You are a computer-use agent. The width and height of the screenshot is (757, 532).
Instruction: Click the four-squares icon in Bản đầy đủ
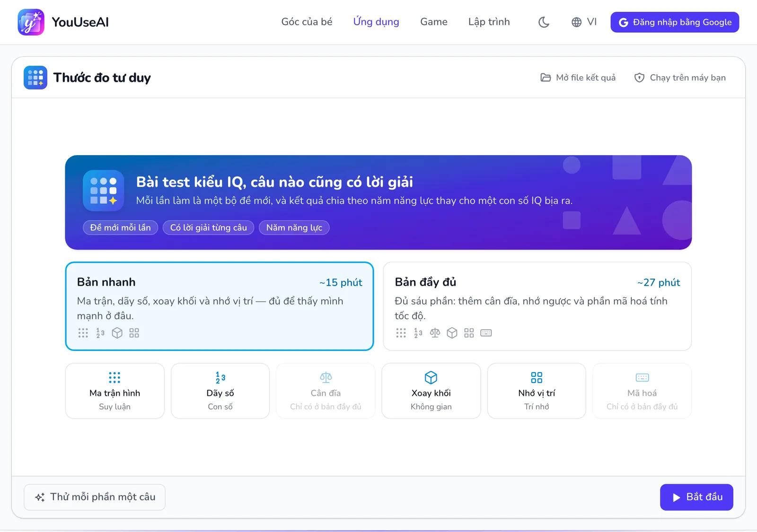(x=469, y=333)
